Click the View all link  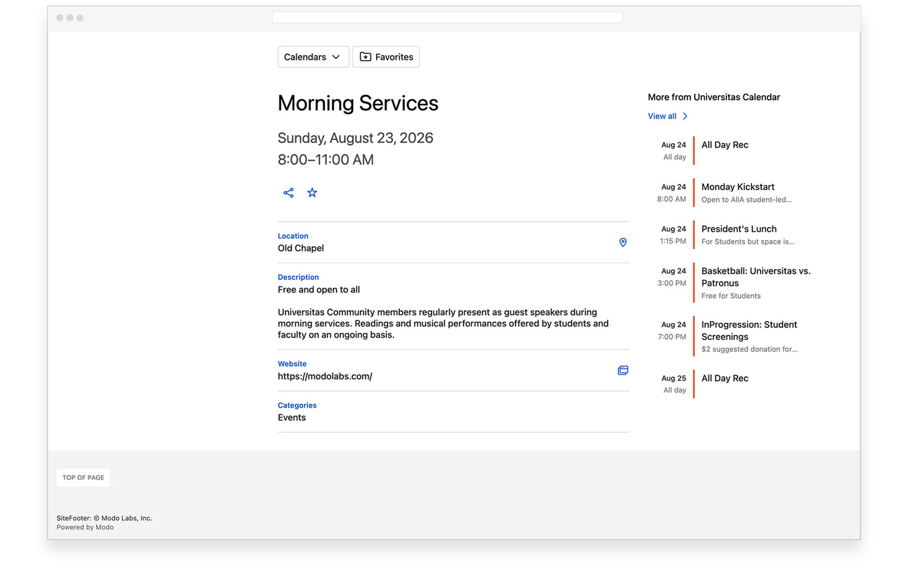coord(662,116)
